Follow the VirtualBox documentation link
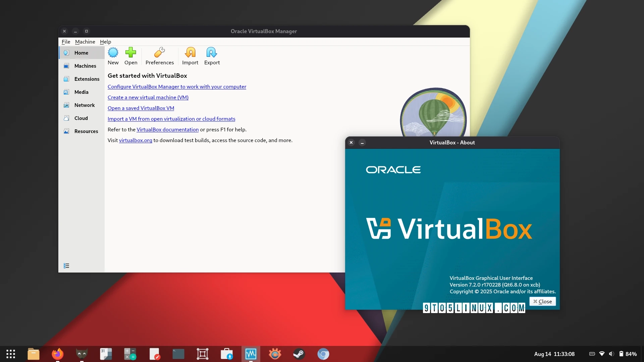Screen dimensions: 644x362 (x=167, y=130)
